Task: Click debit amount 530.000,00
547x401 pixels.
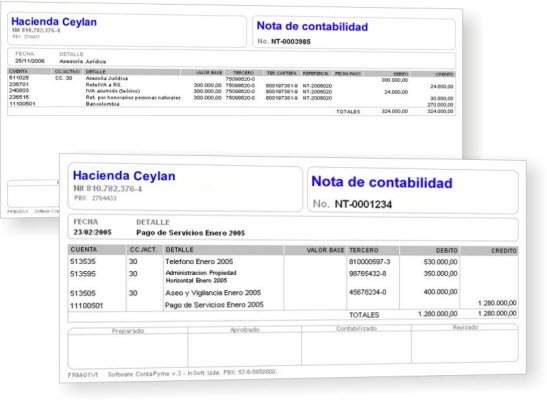Action: [x=440, y=262]
